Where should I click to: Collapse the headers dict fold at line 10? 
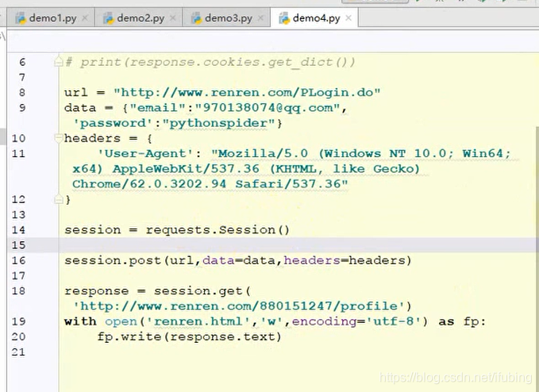click(59, 138)
